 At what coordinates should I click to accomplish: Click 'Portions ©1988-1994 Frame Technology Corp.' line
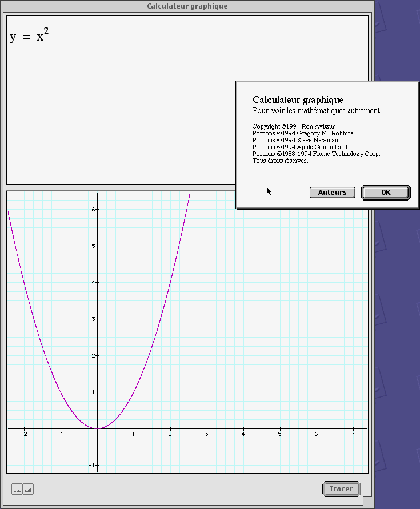(x=316, y=154)
